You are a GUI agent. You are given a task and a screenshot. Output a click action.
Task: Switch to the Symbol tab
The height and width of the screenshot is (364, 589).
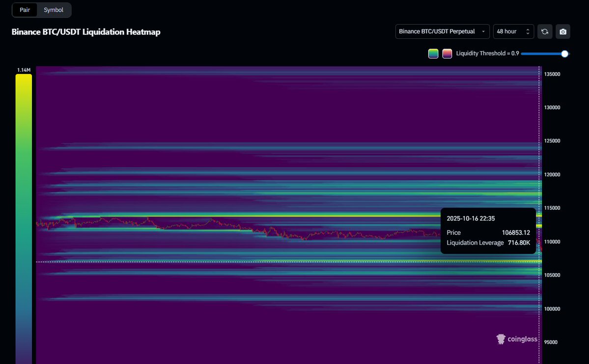click(54, 10)
